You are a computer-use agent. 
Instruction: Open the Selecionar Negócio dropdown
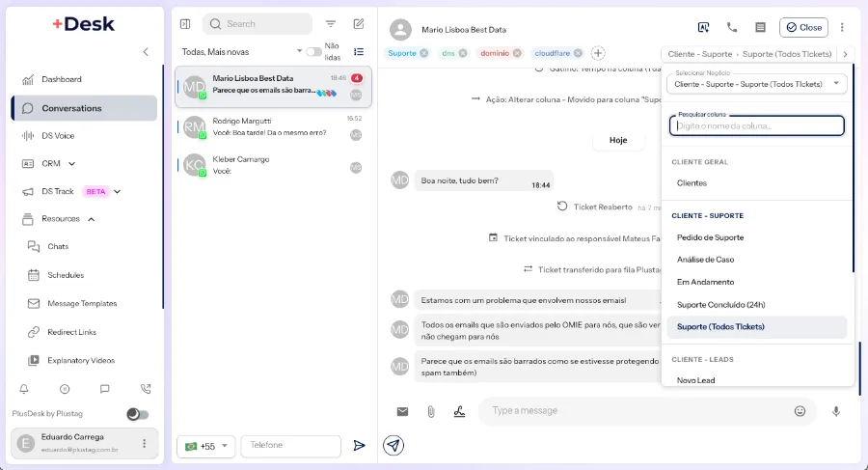(x=757, y=84)
